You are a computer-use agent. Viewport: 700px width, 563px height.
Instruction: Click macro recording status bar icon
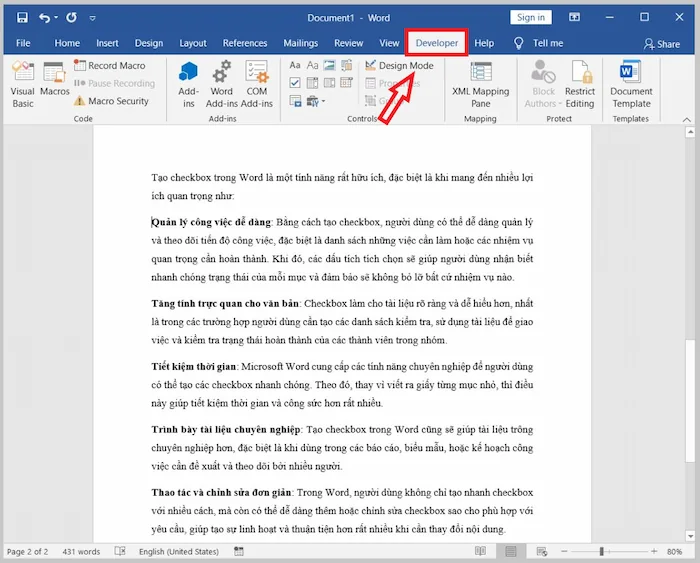click(x=239, y=551)
